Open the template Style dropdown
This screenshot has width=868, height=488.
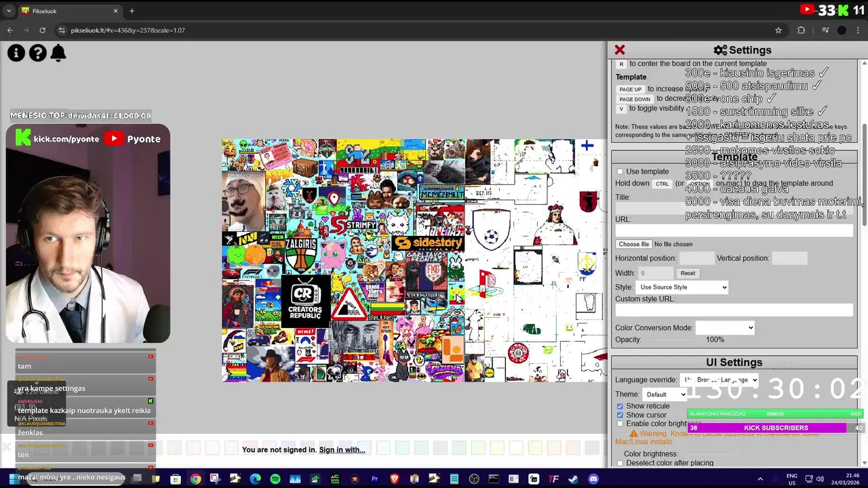[682, 287]
